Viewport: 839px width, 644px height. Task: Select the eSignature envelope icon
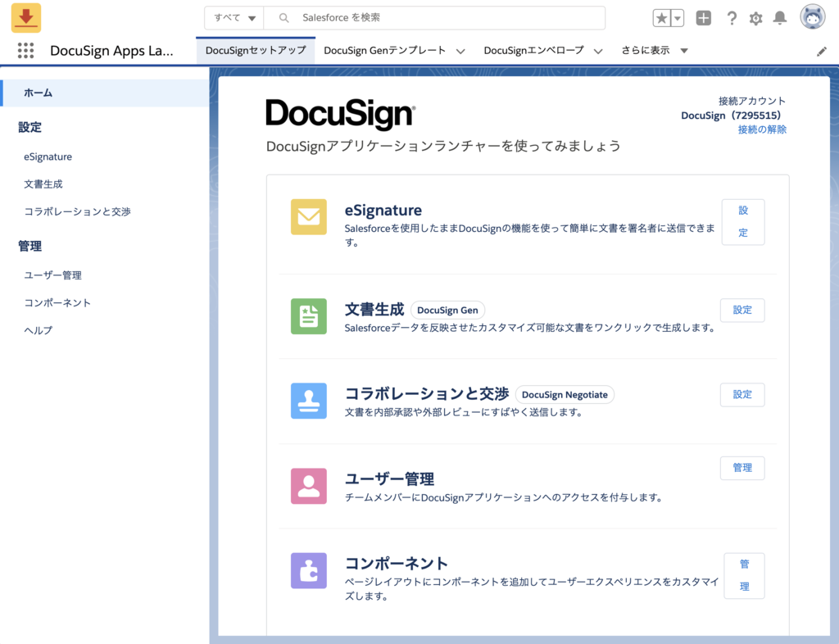click(x=308, y=218)
